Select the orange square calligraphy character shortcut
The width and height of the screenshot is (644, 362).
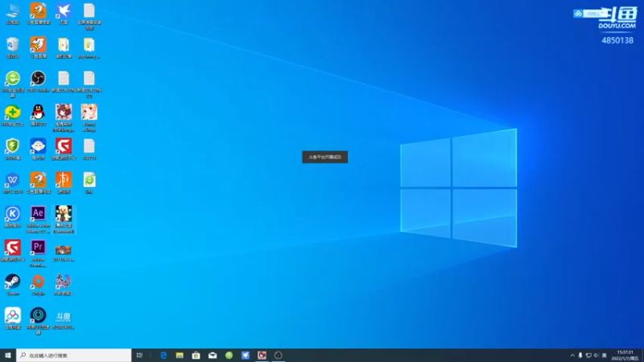click(64, 183)
